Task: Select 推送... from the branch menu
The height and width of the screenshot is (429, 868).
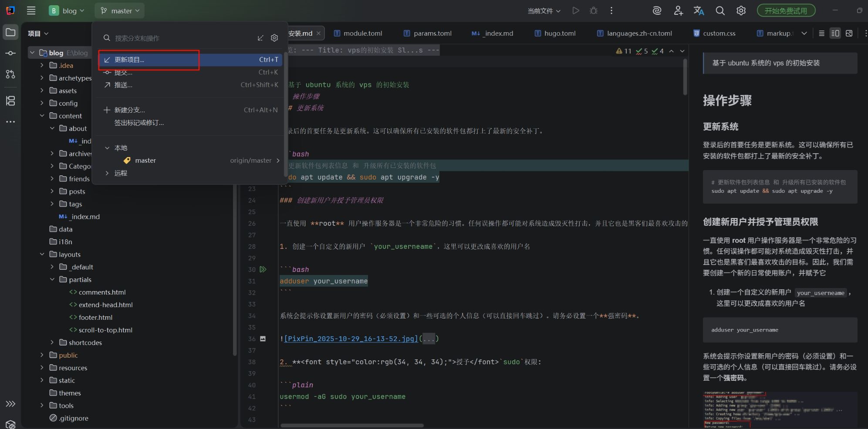Action: coord(123,85)
